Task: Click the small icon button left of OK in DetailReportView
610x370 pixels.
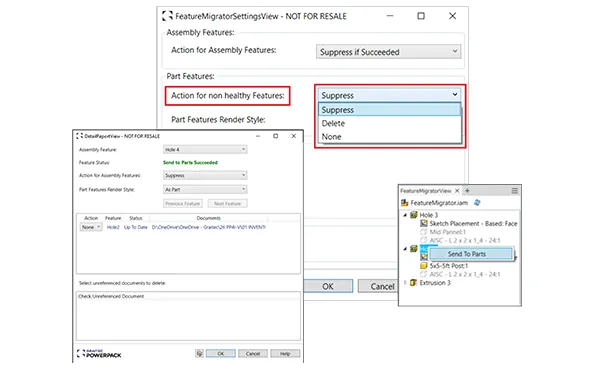Action: tap(199, 353)
